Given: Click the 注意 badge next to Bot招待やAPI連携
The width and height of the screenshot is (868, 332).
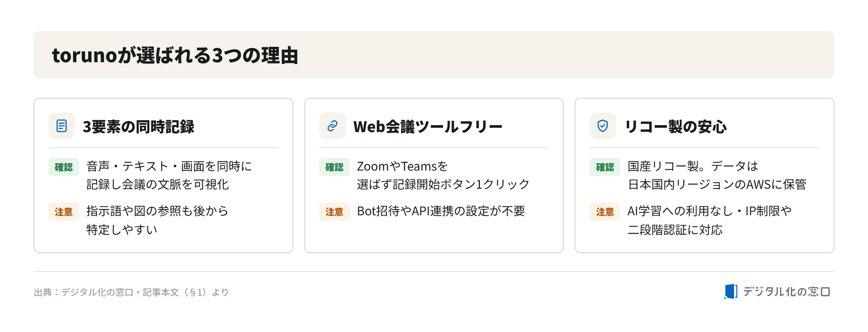Looking at the screenshot, I should pyautogui.click(x=335, y=212).
